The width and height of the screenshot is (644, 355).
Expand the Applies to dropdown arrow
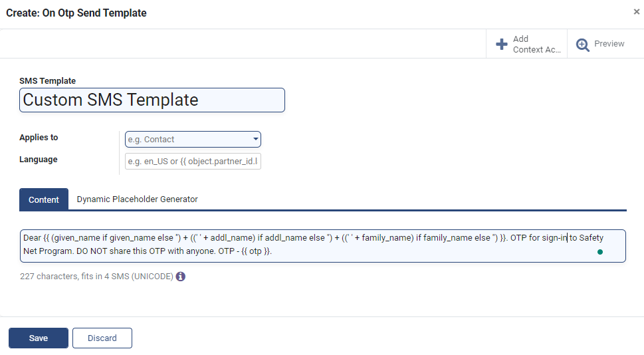pyautogui.click(x=255, y=140)
